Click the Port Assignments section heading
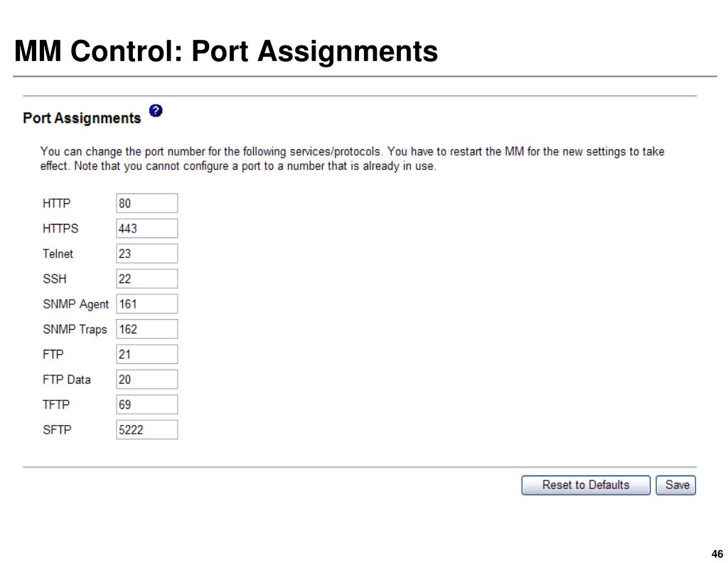The width and height of the screenshot is (728, 563). click(82, 118)
